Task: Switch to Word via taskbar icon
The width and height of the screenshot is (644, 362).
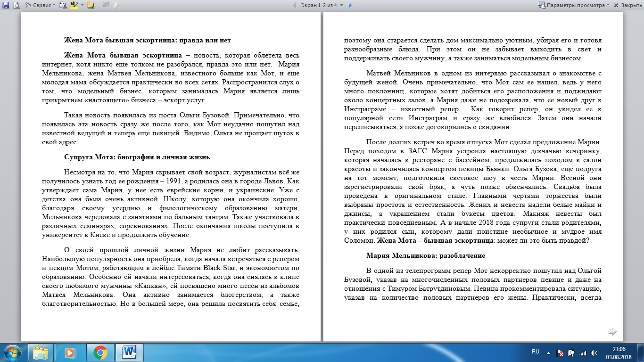Action: click(x=129, y=353)
